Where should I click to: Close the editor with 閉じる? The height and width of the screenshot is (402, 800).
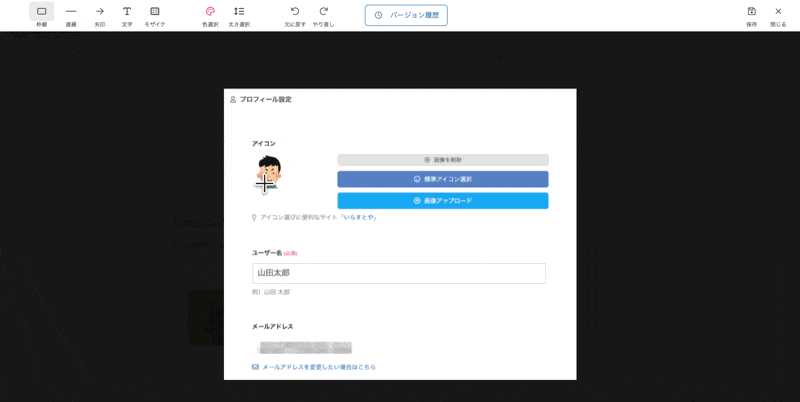coord(778,15)
